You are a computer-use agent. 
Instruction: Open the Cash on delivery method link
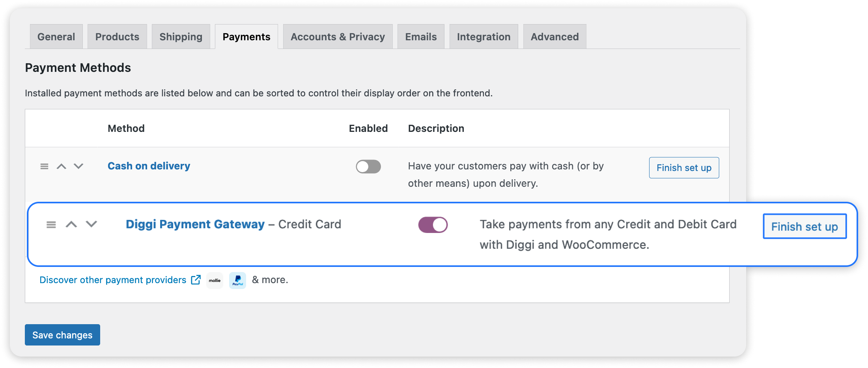pos(149,166)
